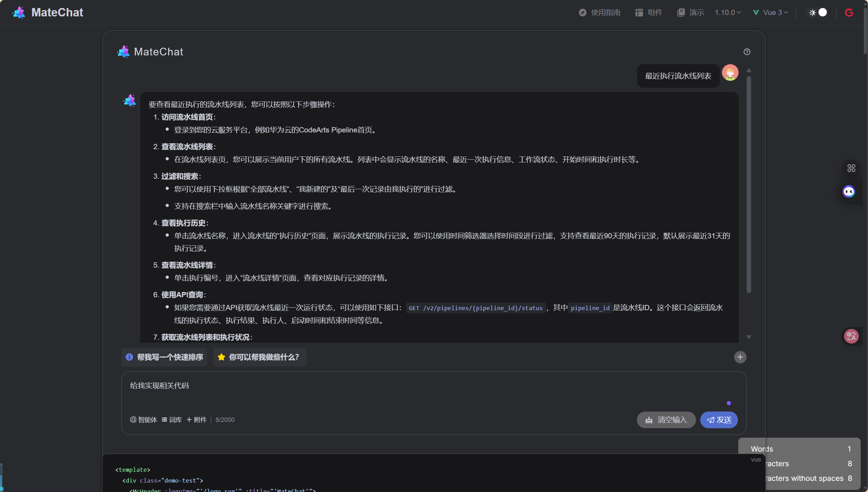
Task: Open the floating robot assistant icon
Action: [x=848, y=192]
